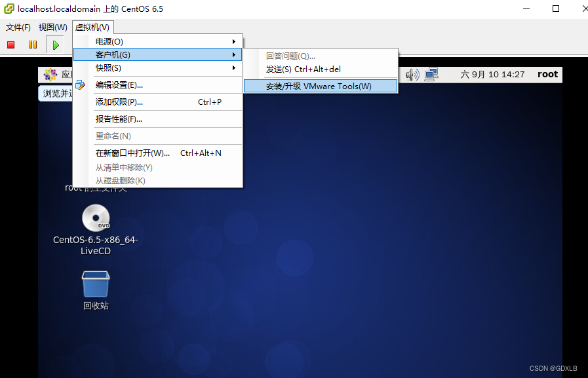Power off the VM with red stop icon
Viewport: 588px width, 378px height.
pos(9,45)
